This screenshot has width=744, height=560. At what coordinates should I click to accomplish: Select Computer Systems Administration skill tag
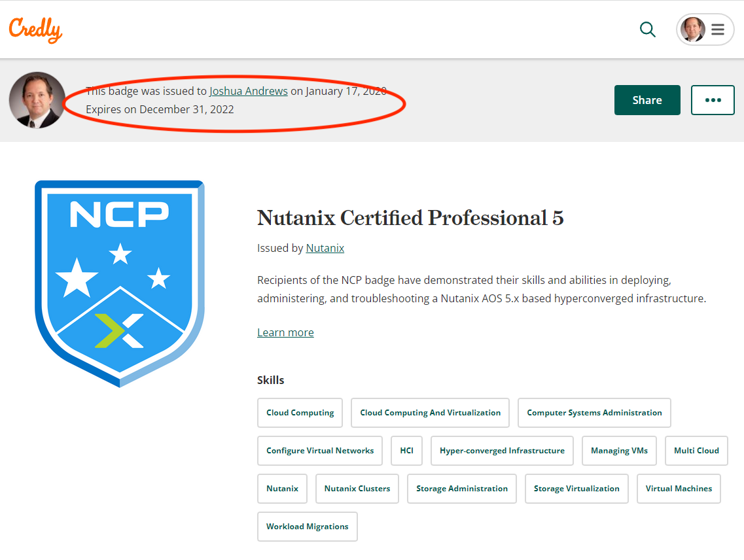coord(594,413)
